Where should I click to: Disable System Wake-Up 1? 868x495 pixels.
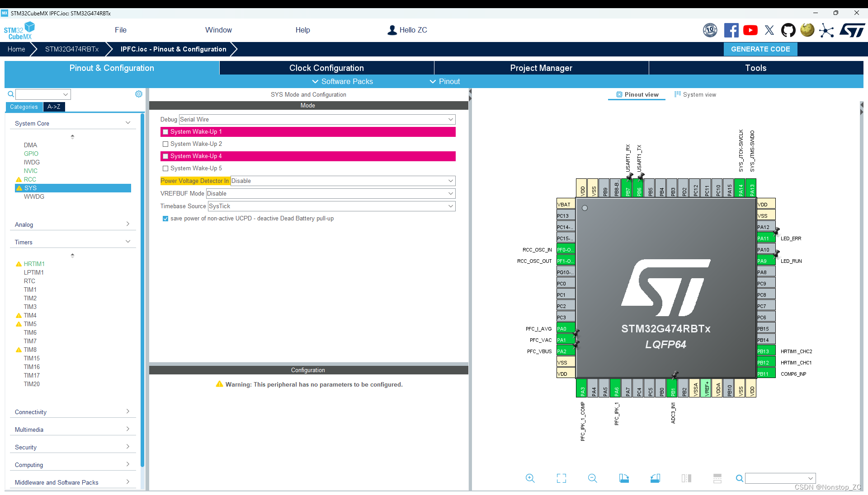click(x=165, y=131)
